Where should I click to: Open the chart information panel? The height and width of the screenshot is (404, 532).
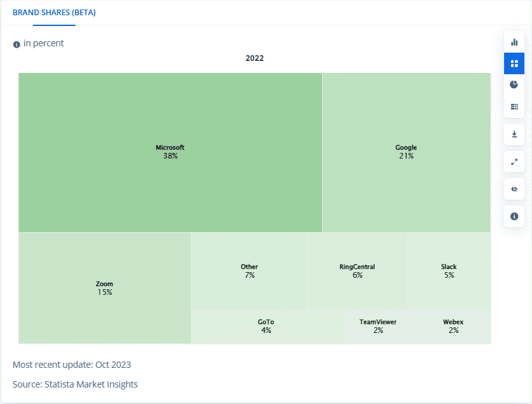click(514, 216)
